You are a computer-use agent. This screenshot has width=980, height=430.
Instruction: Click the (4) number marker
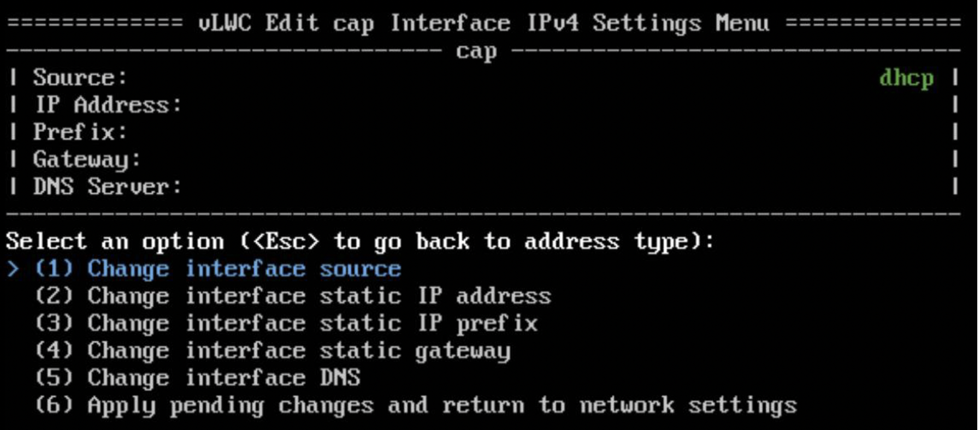point(54,350)
